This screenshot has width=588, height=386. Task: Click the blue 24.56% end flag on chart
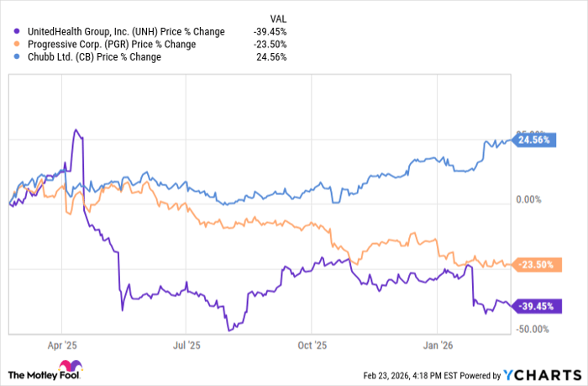click(x=533, y=140)
